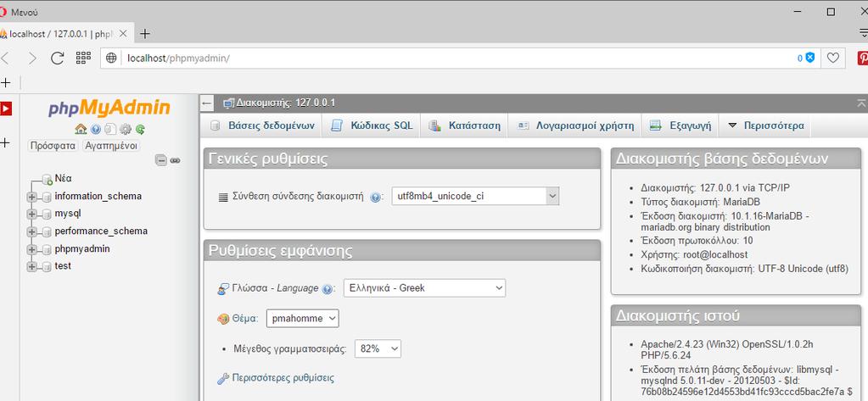Click the database icon next to test
The width and height of the screenshot is (868, 401).
point(47,266)
